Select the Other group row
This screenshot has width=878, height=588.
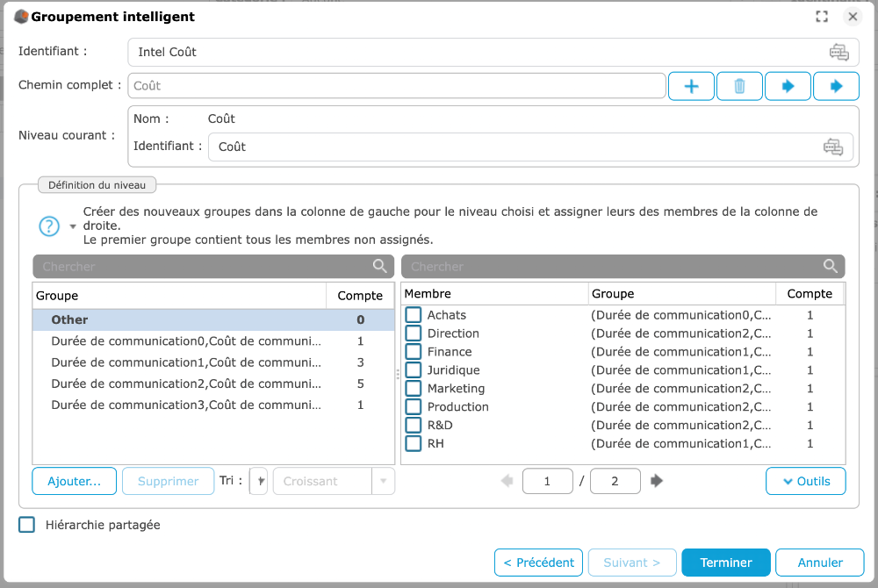click(212, 320)
